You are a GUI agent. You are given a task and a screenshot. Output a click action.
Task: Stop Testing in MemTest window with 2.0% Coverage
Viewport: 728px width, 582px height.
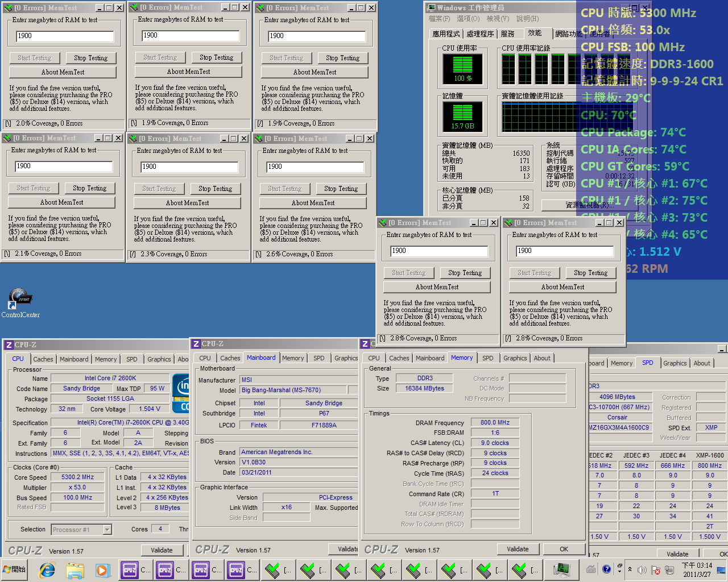point(91,58)
